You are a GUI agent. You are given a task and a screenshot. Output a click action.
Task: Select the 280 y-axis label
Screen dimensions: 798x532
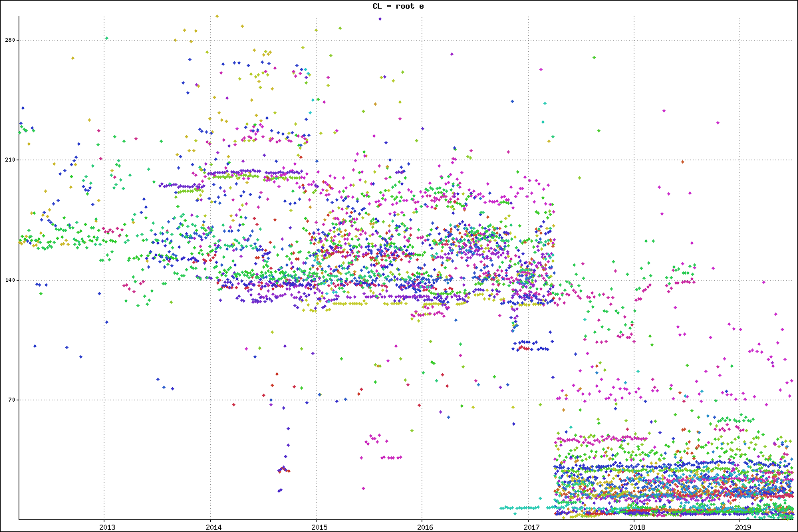point(11,40)
